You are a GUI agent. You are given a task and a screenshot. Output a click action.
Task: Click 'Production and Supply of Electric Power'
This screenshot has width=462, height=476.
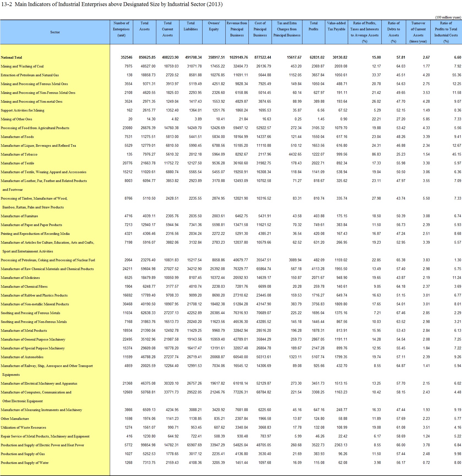click(42, 445)
